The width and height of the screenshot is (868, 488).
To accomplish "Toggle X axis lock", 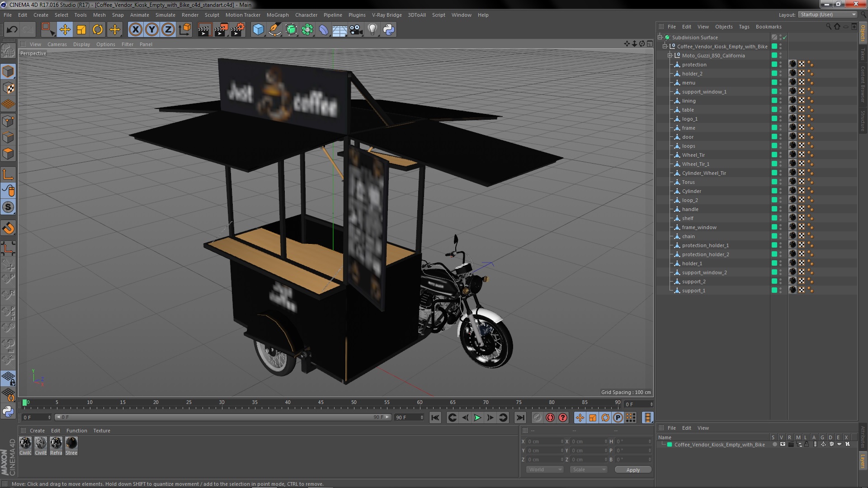I will coord(135,30).
